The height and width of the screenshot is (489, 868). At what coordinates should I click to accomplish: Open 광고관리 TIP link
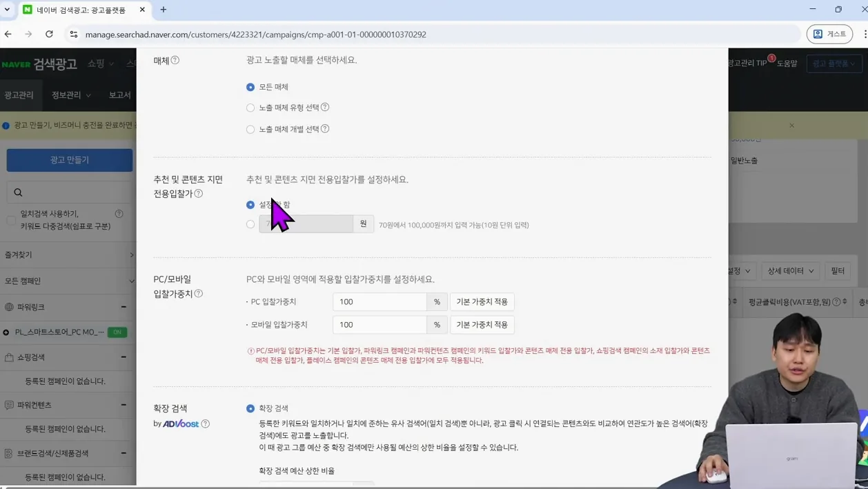[x=747, y=63]
